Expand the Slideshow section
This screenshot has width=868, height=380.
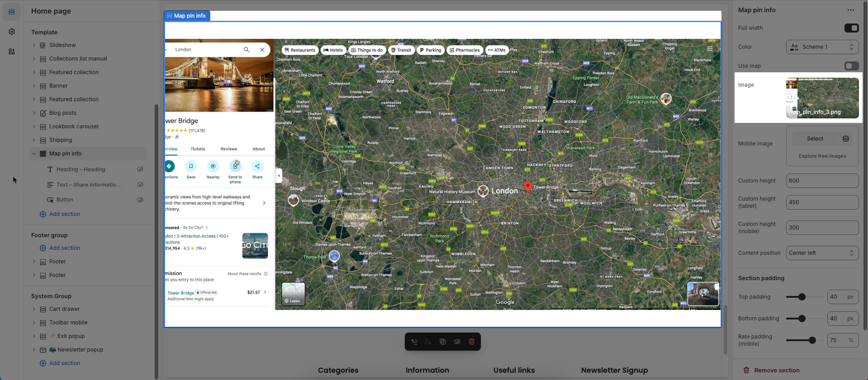(x=34, y=45)
